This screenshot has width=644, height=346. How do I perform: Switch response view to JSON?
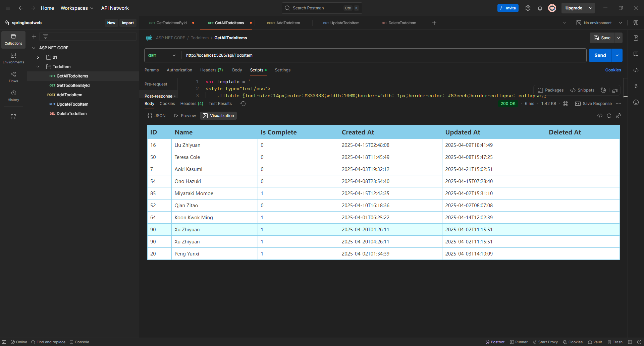157,116
